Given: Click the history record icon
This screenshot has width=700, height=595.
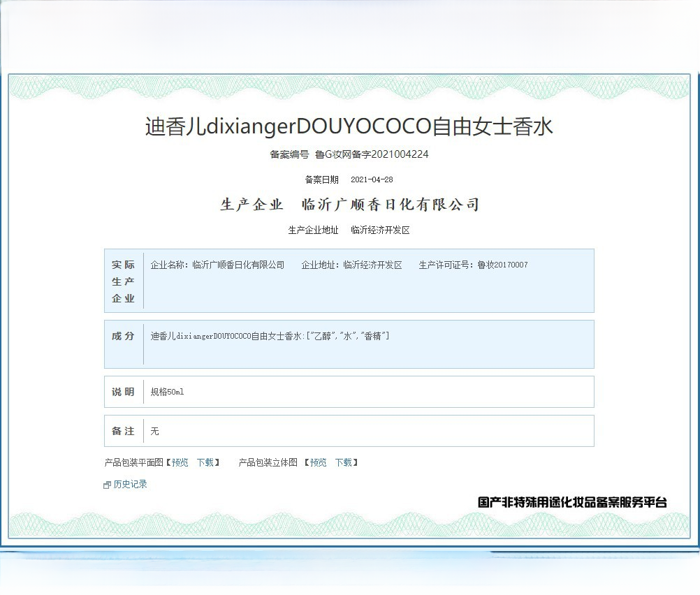Looking at the screenshot, I should (108, 485).
